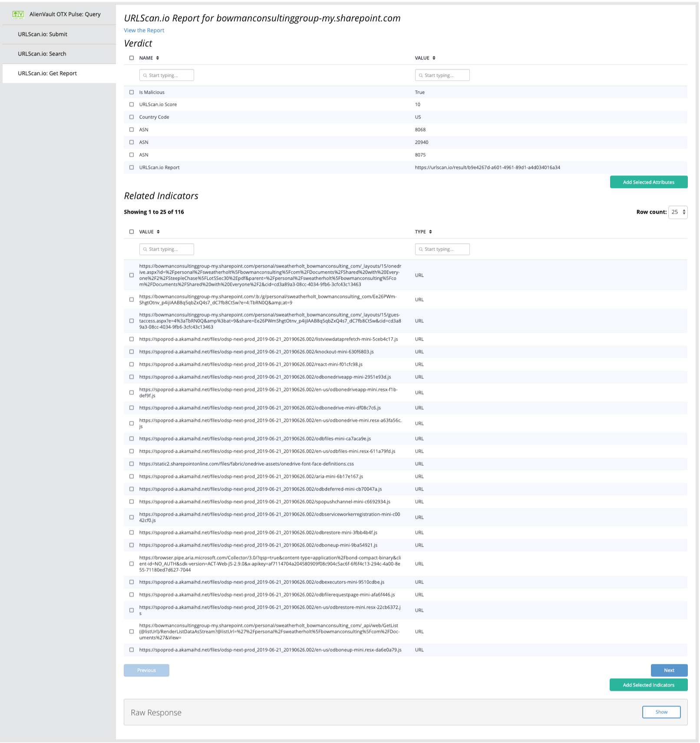Focus the Verdict NAME filter search field

167,76
